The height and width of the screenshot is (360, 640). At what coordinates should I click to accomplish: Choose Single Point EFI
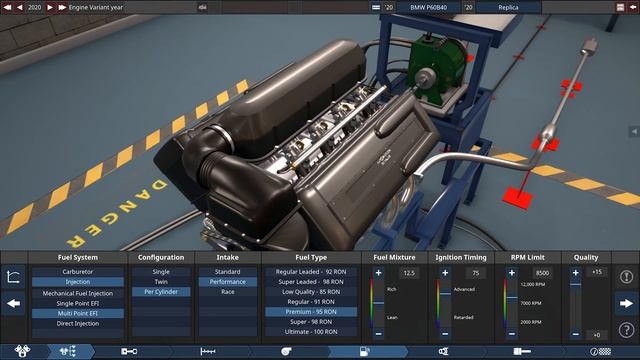78,303
